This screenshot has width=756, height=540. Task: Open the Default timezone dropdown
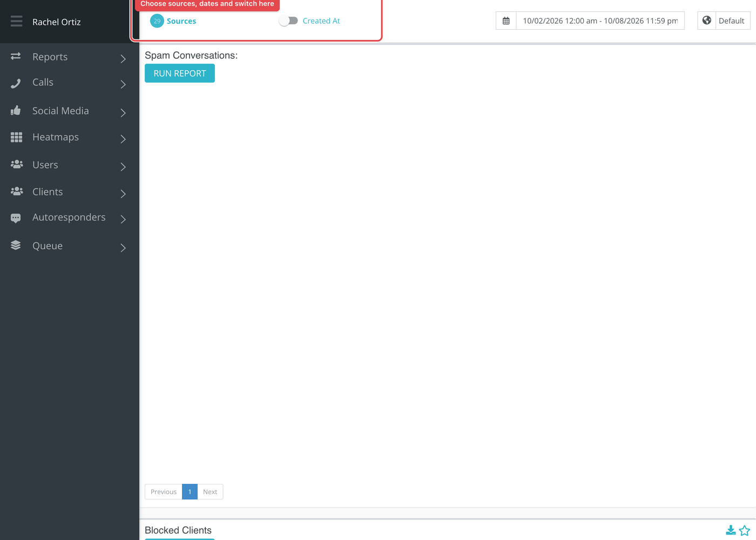point(732,21)
